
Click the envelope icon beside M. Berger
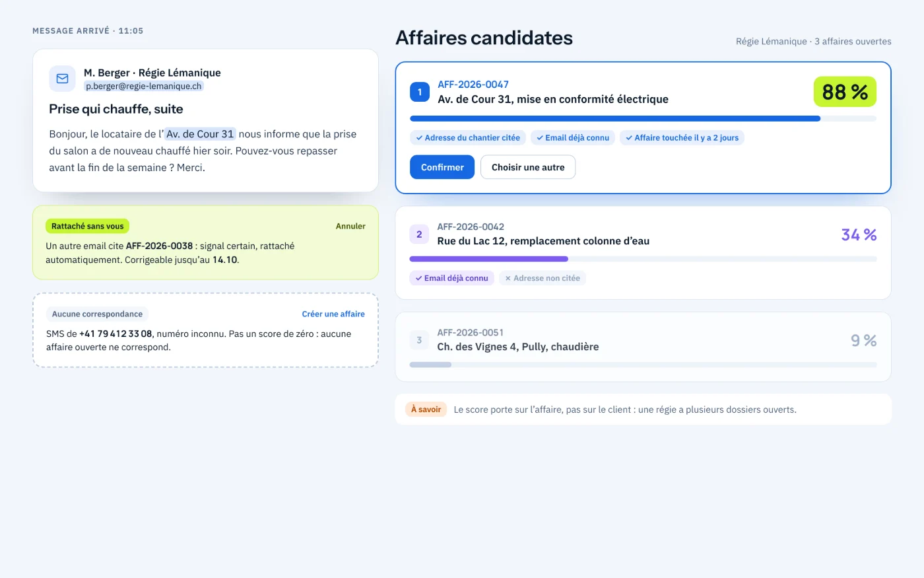pyautogui.click(x=62, y=79)
